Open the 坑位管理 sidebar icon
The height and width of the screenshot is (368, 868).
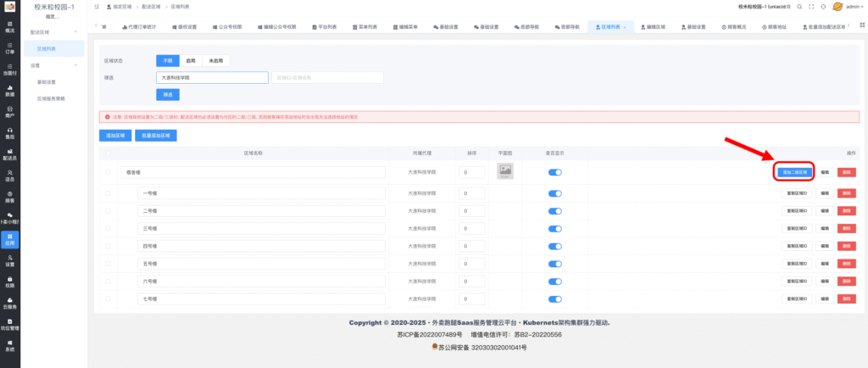click(10, 324)
